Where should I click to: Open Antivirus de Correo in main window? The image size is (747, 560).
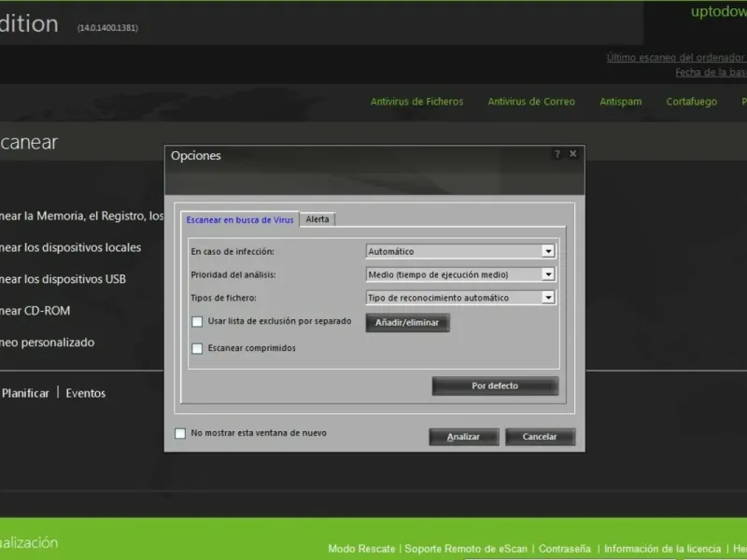[x=531, y=102]
